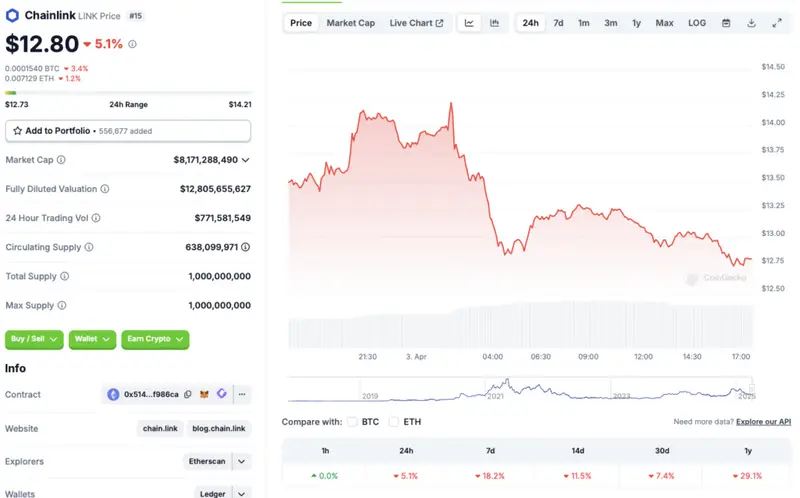This screenshot has height=498, width=800.
Task: Click the Ledger wallet link
Action: click(x=213, y=493)
